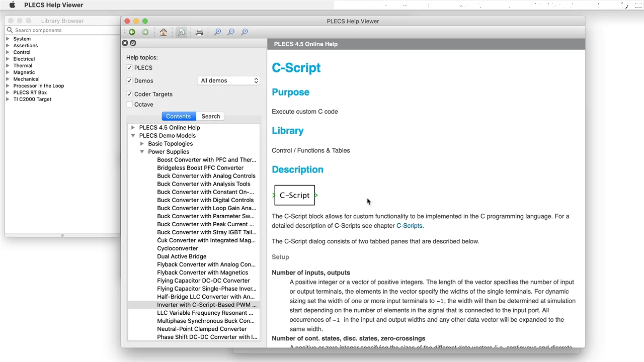The height and width of the screenshot is (362, 644).
Task: Collapse the PLECS Demo Models node
Action: [133, 136]
